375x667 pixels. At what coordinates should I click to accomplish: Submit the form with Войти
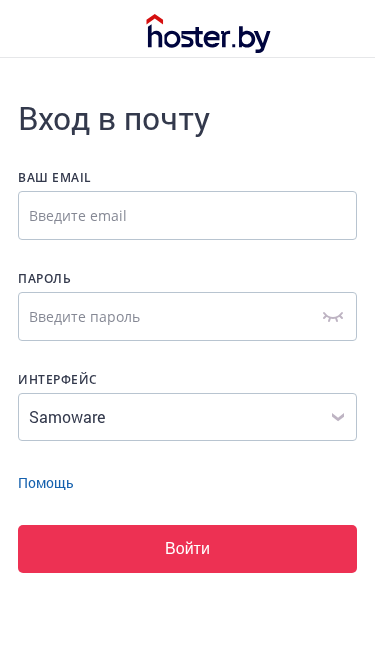click(x=188, y=549)
